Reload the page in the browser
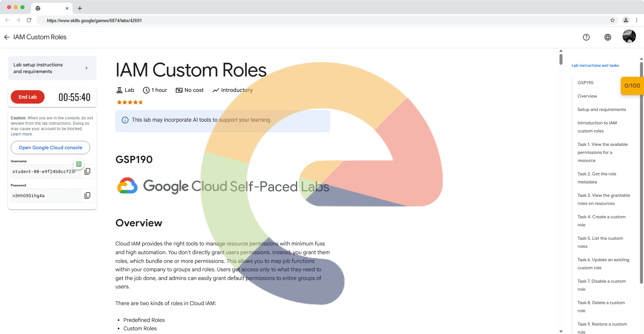This screenshot has width=644, height=334. tap(29, 20)
